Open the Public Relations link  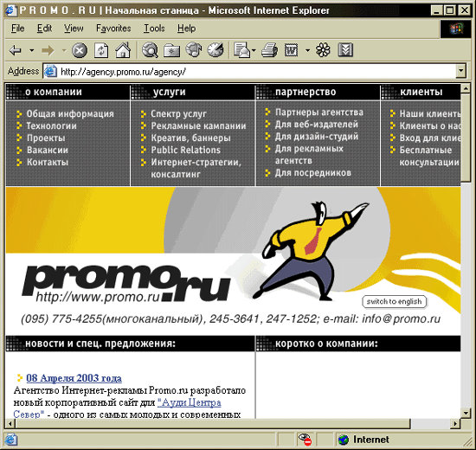[186, 150]
